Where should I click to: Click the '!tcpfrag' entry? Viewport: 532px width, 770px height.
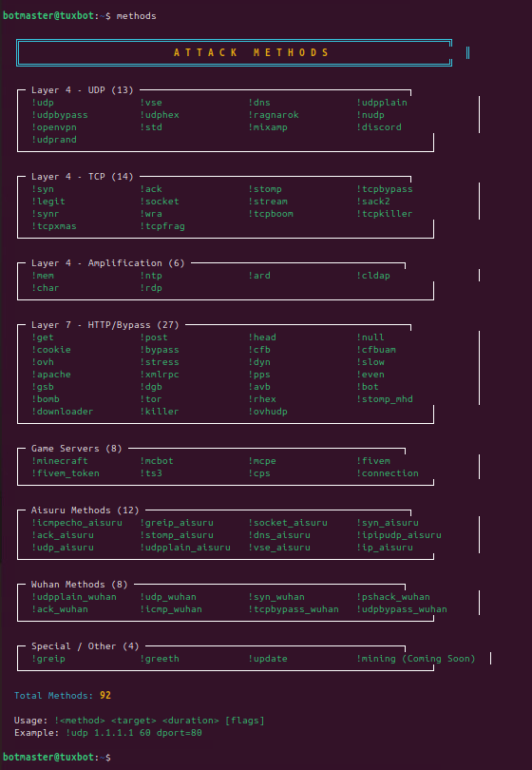[x=162, y=226]
